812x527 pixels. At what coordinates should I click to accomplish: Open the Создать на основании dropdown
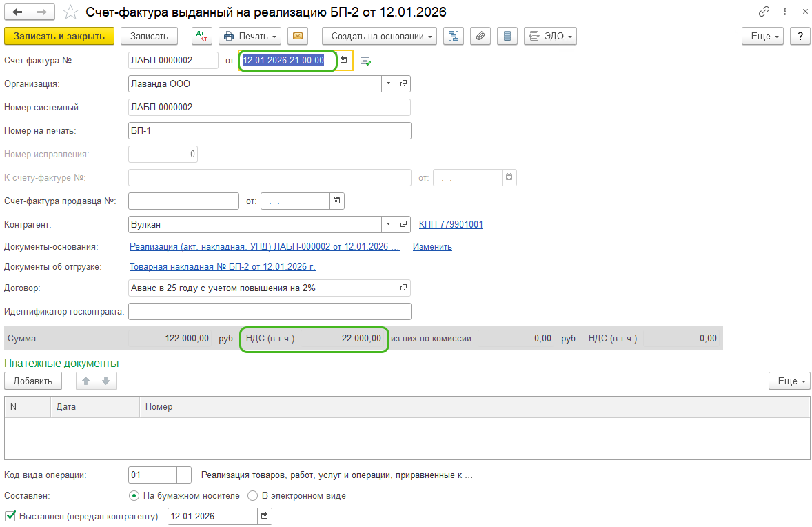(x=380, y=36)
